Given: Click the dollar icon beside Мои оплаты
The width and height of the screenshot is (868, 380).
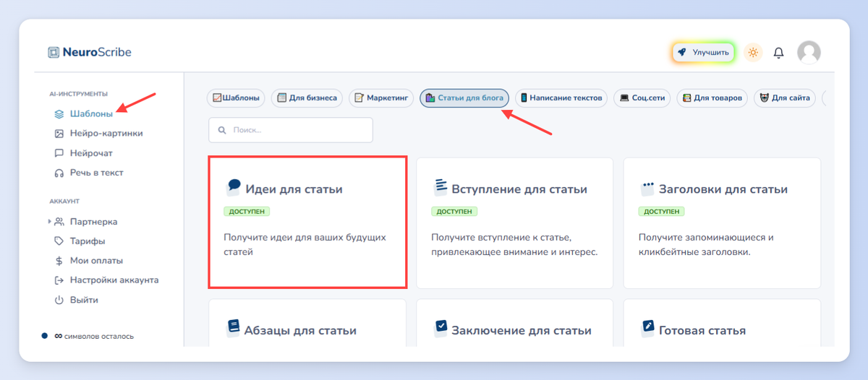Looking at the screenshot, I should (60, 261).
